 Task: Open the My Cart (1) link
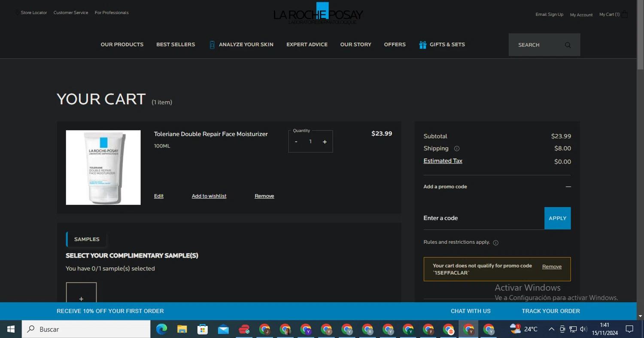[609, 15]
